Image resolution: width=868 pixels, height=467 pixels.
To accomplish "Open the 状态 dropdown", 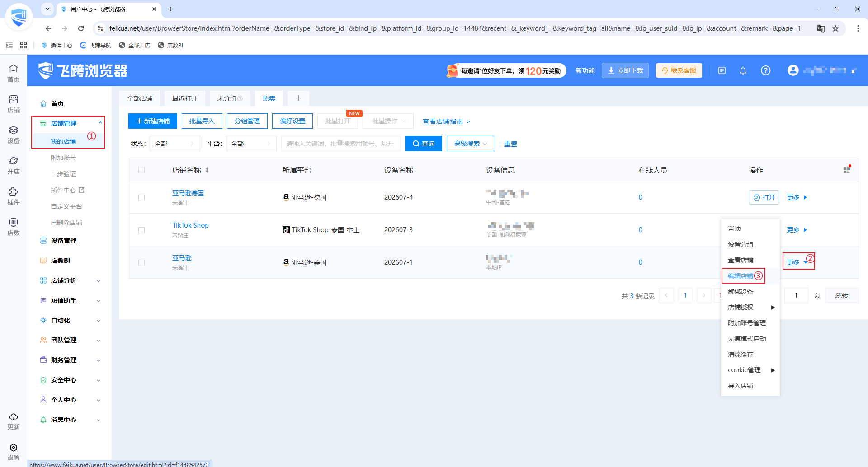I will [175, 144].
